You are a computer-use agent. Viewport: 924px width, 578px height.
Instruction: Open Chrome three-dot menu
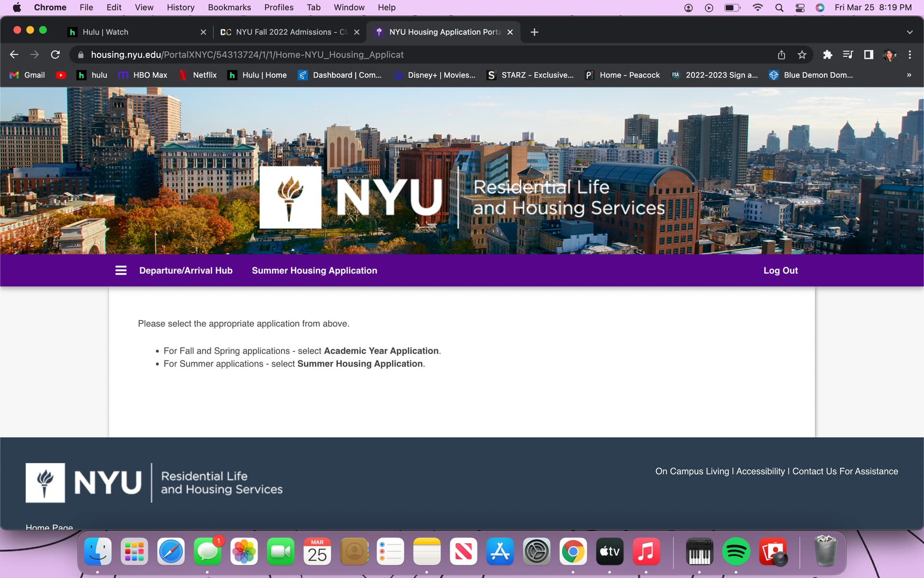[x=910, y=54]
